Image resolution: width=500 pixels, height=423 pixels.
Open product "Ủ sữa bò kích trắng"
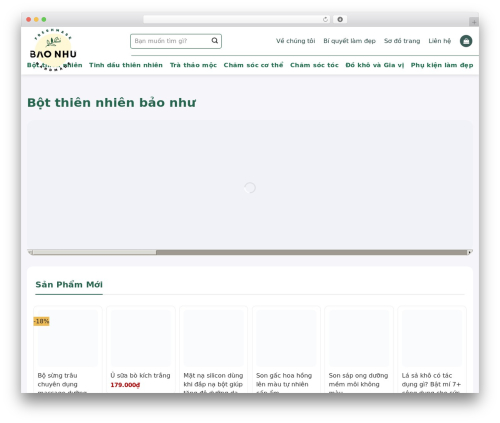point(140,375)
